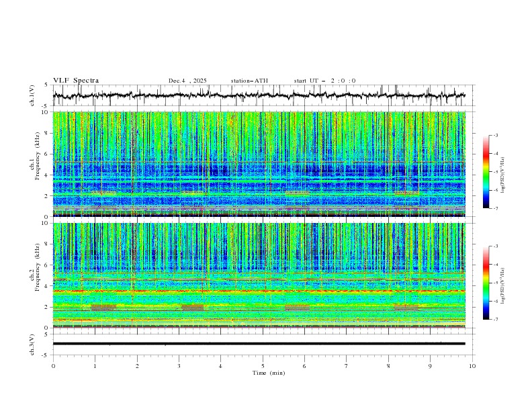Select the date text "Dec.4 , 2025"
Viewport: 532px width, 411px height.
tap(187, 81)
